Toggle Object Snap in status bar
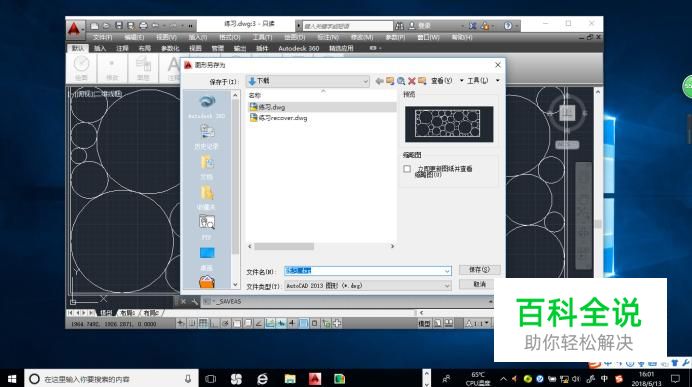Screen dimensions: 692x387 point(237,323)
